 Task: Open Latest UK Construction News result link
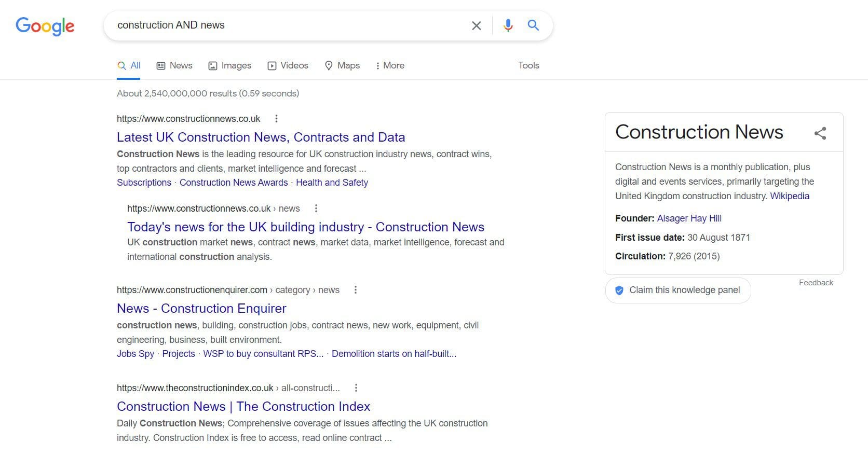click(x=261, y=137)
